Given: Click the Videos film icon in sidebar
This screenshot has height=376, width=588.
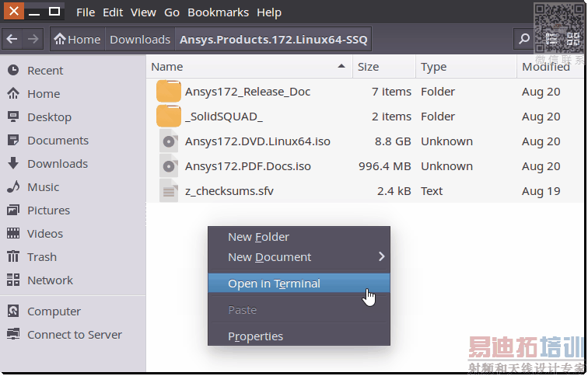Looking at the screenshot, I should 13,233.
